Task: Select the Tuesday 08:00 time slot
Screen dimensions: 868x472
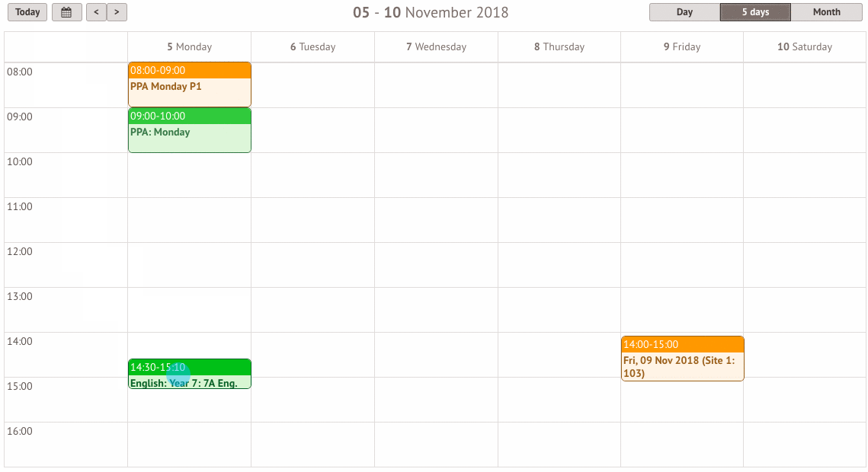Action: click(x=312, y=85)
